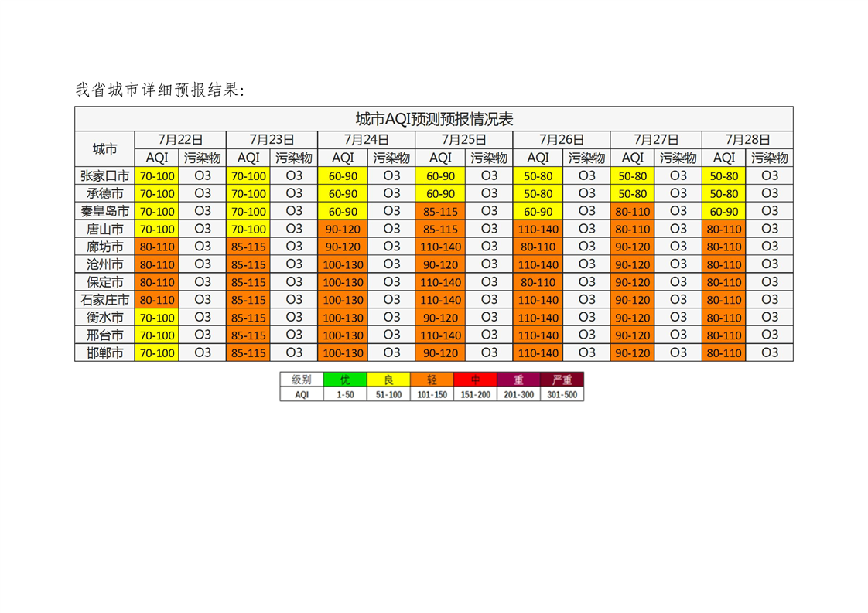Click the heading 我省城市详细预报结果

(x=160, y=90)
